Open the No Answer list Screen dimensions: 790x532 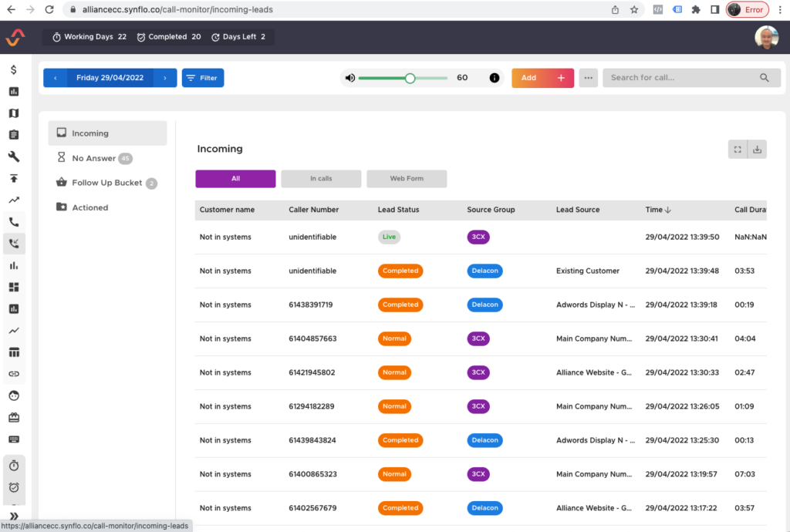93,158
